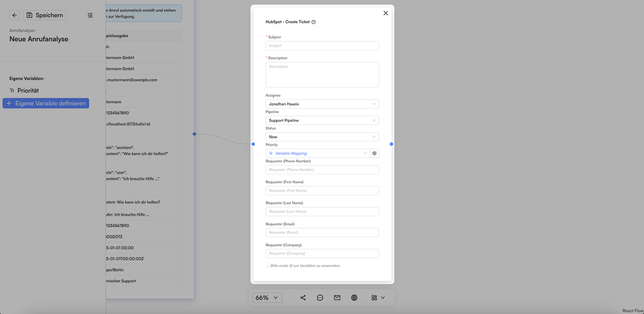Expand the chevron next to the apps grid icon
Viewport: 644px width, 314px height.
(x=383, y=298)
